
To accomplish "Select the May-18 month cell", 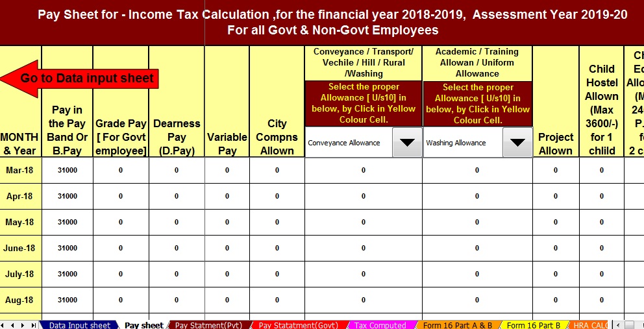I will pos(21,222).
